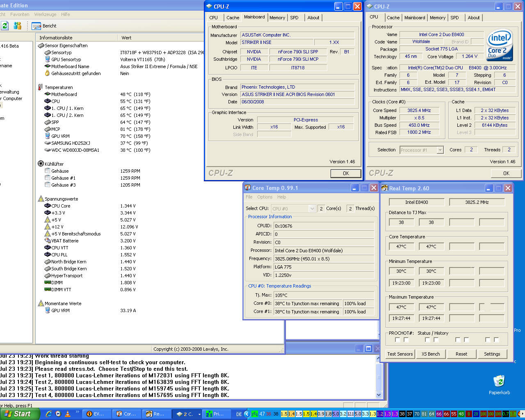Open Real Temp Settings
Screen dimensions: 525x420
click(x=492, y=354)
